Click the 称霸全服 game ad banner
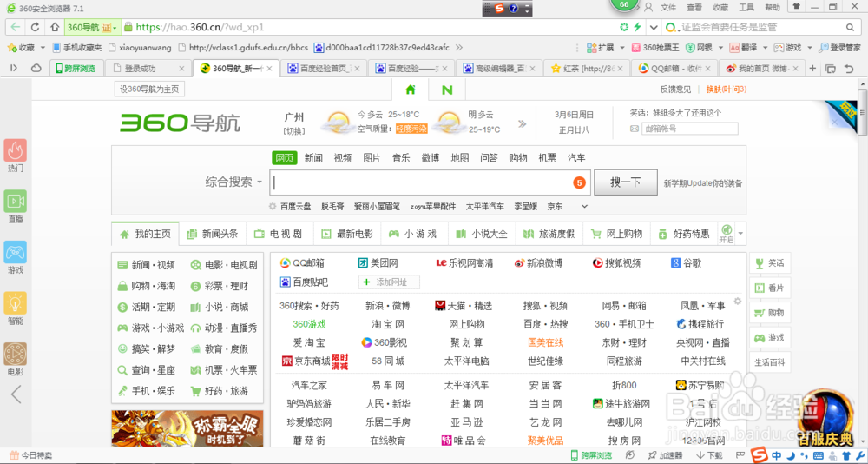Viewport: 868px width, 464px height. (x=187, y=428)
